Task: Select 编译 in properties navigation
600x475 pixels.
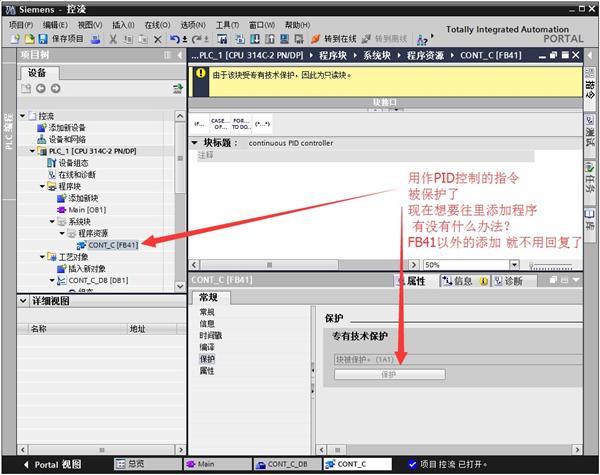Action: tap(207, 347)
